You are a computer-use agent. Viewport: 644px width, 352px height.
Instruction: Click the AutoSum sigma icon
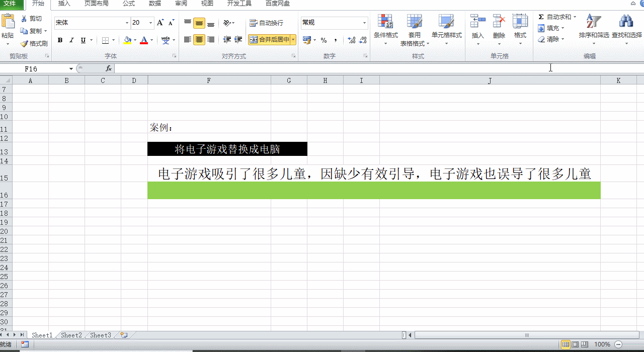(x=541, y=17)
